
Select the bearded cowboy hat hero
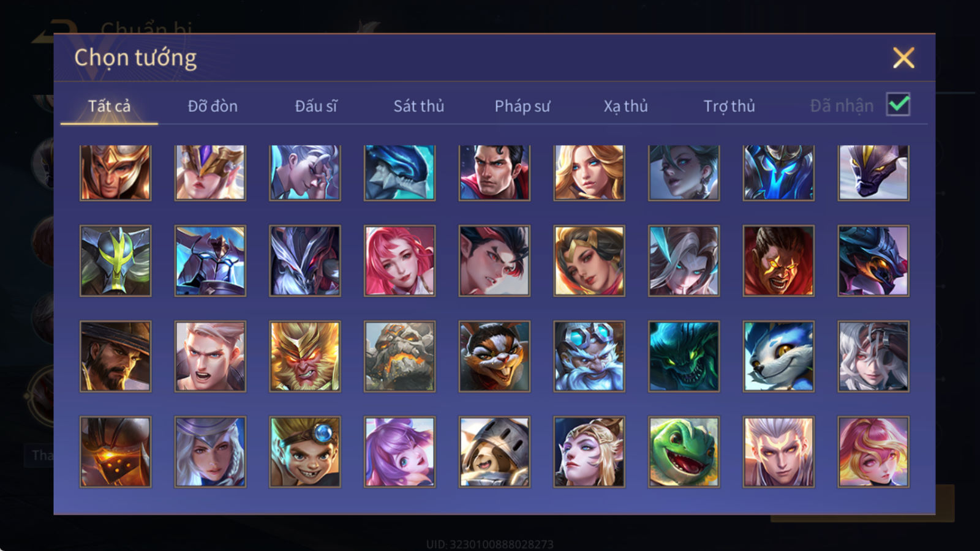click(x=115, y=356)
